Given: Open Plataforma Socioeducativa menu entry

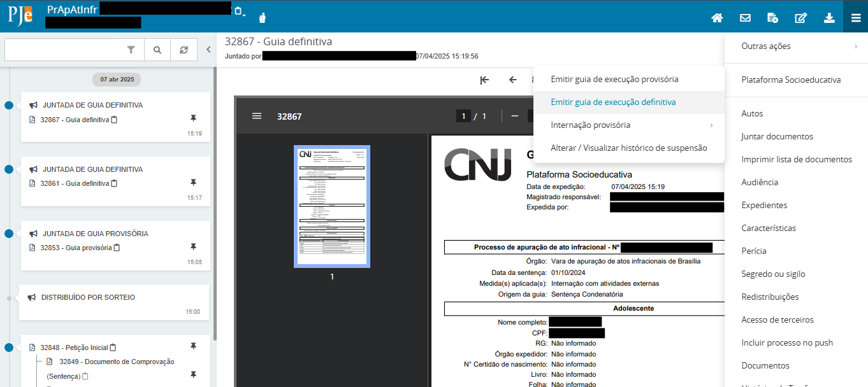Looking at the screenshot, I should pos(791,80).
